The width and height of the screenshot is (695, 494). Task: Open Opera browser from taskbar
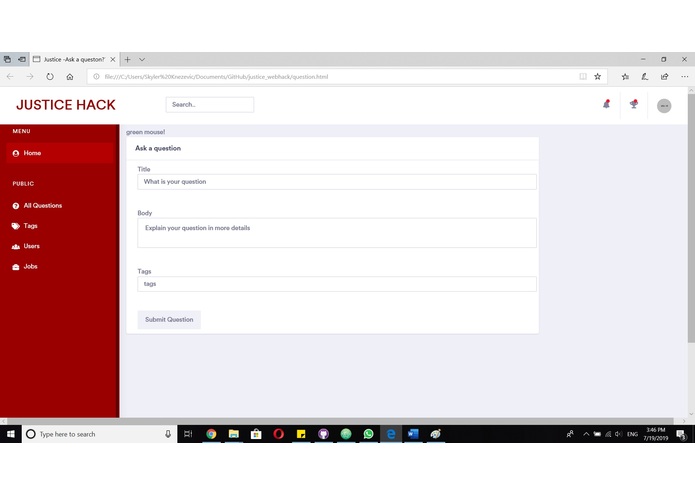point(278,434)
